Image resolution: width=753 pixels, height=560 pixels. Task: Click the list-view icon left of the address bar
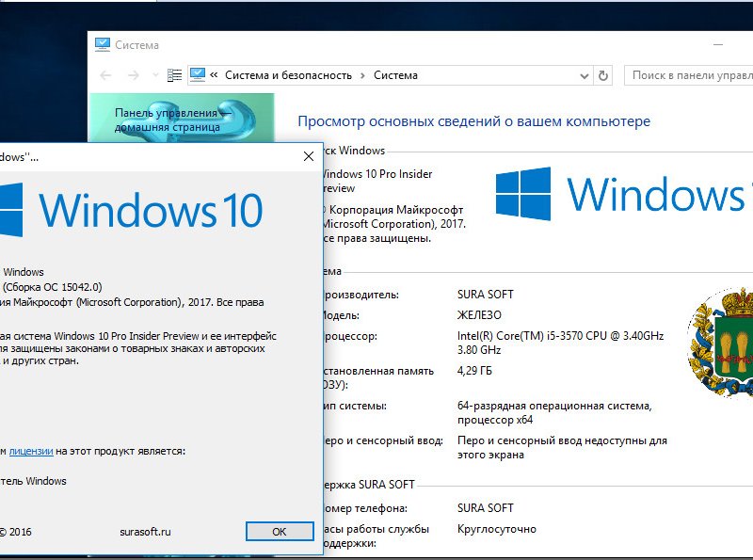(x=174, y=75)
